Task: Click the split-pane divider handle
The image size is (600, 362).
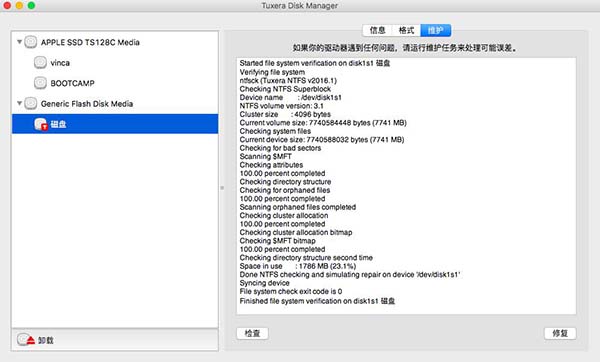Action: coord(222,188)
